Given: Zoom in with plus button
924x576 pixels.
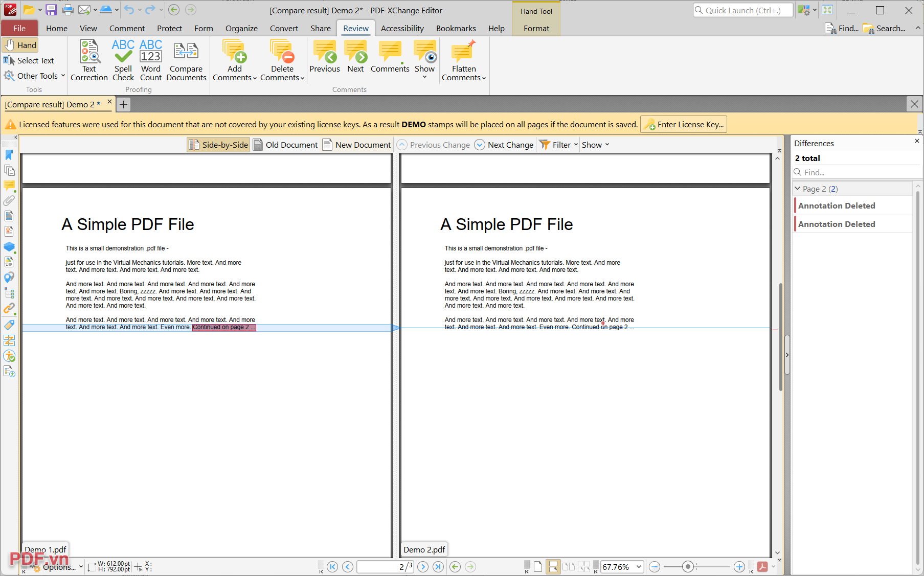Looking at the screenshot, I should (739, 567).
